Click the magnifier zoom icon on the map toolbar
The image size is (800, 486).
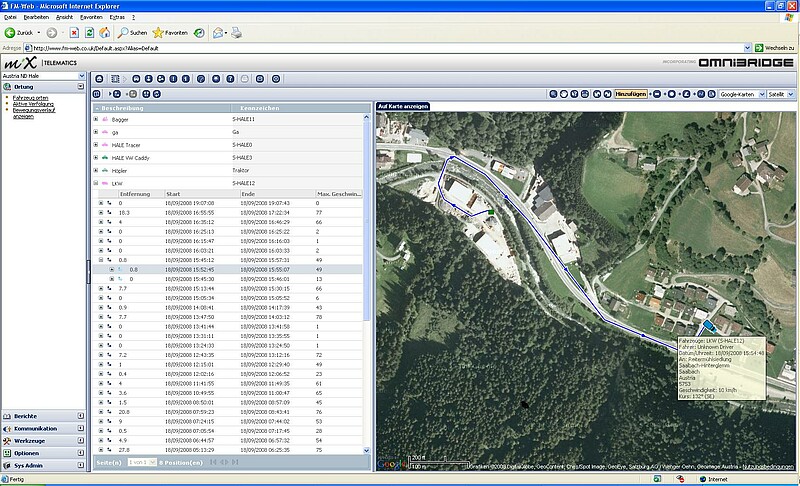pos(553,94)
